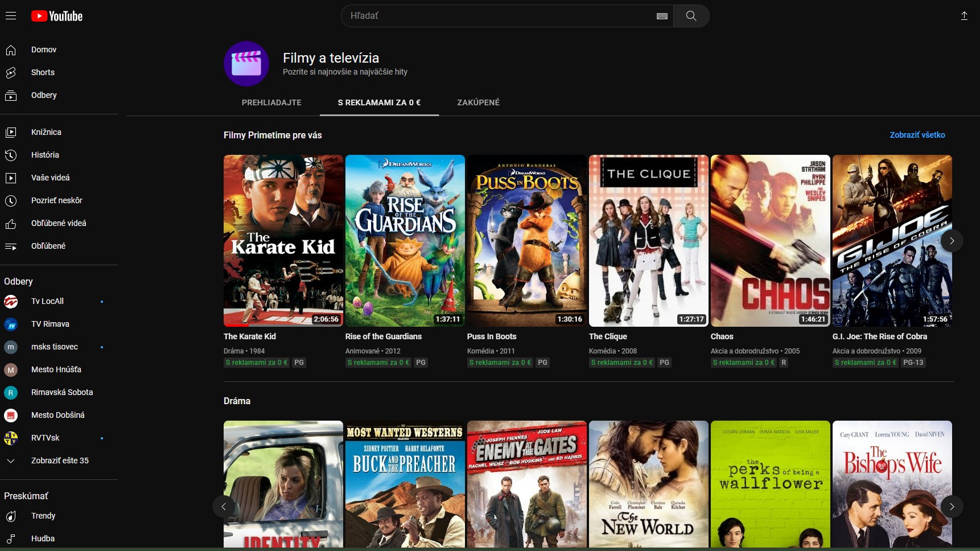Image resolution: width=980 pixels, height=551 pixels.
Task: Switch to the ZAKÚPENÉ tab
Action: pyautogui.click(x=478, y=102)
